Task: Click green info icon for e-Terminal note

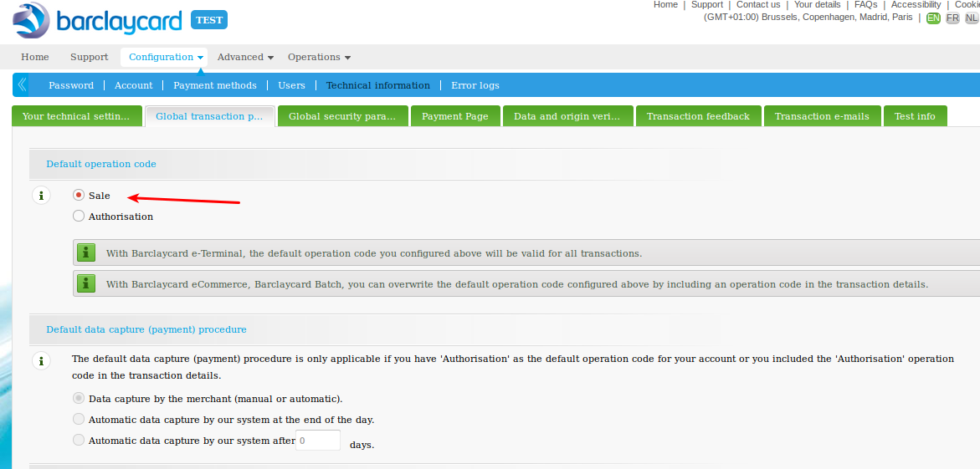Action: point(85,252)
